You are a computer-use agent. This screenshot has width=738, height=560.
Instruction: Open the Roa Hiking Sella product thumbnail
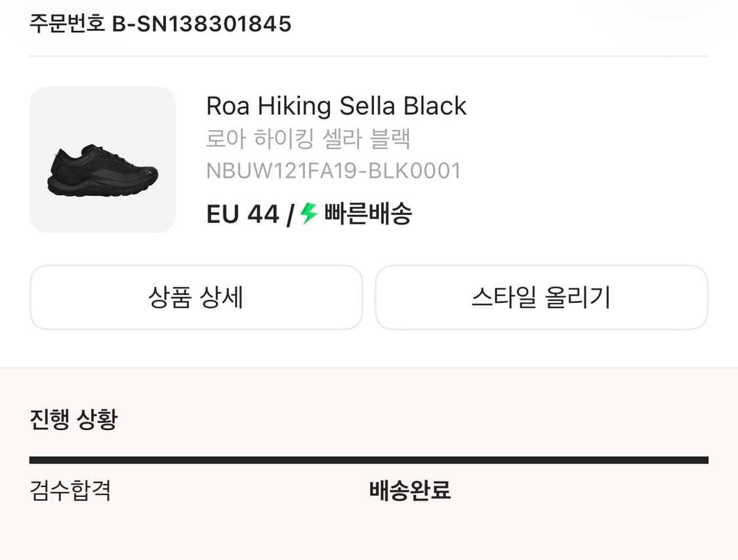click(102, 159)
